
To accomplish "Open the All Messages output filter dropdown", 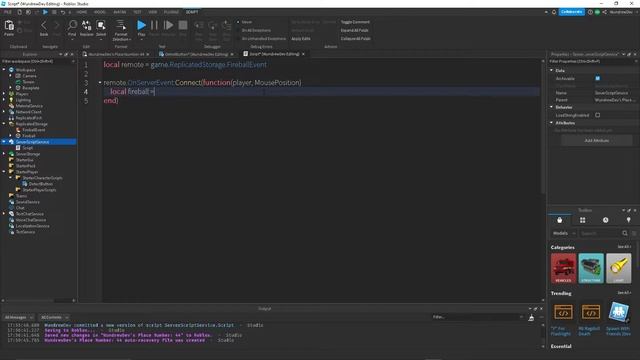I will pos(19,317).
